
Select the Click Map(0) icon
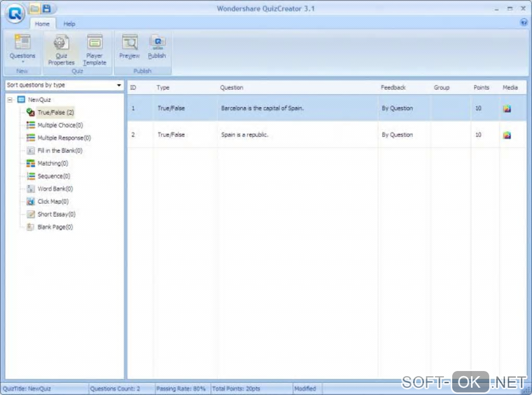point(31,201)
